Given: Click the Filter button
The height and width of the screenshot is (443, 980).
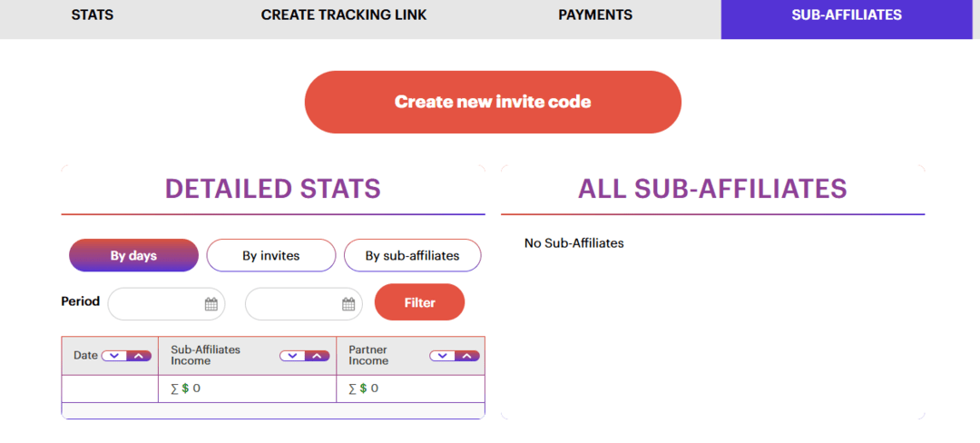Looking at the screenshot, I should tap(419, 302).
